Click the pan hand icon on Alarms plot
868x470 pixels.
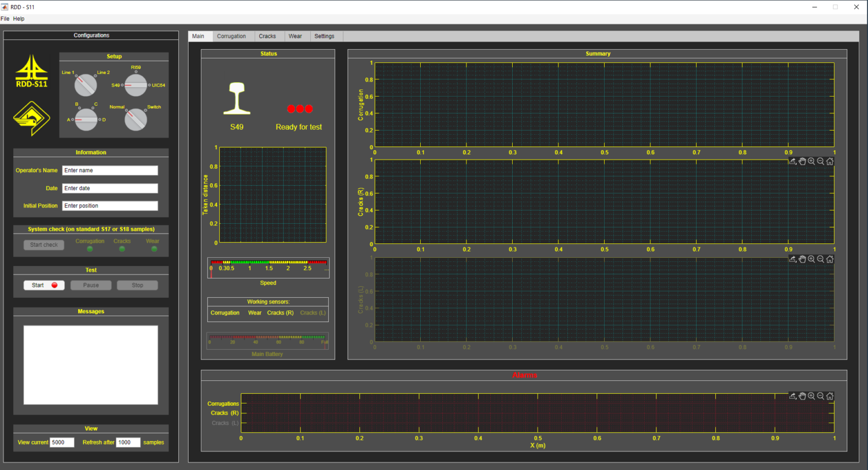click(x=802, y=396)
